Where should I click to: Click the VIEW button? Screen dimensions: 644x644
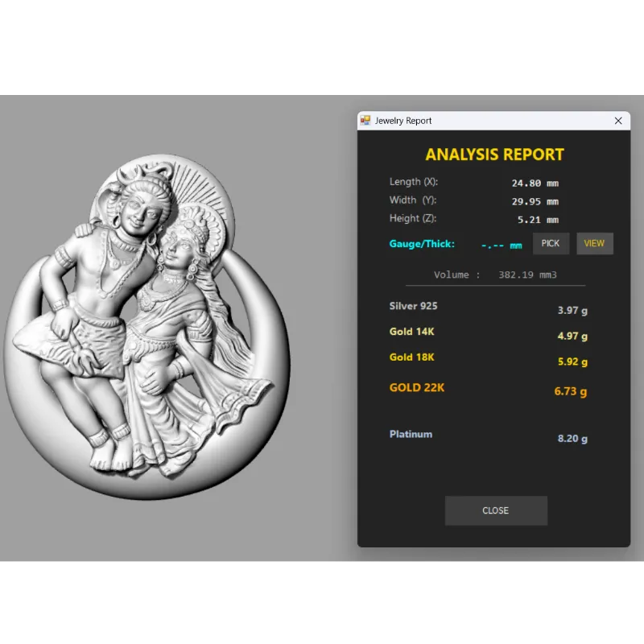(594, 244)
